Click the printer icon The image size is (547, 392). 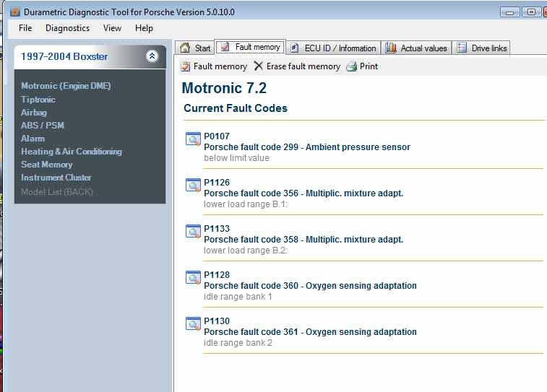[x=352, y=66]
